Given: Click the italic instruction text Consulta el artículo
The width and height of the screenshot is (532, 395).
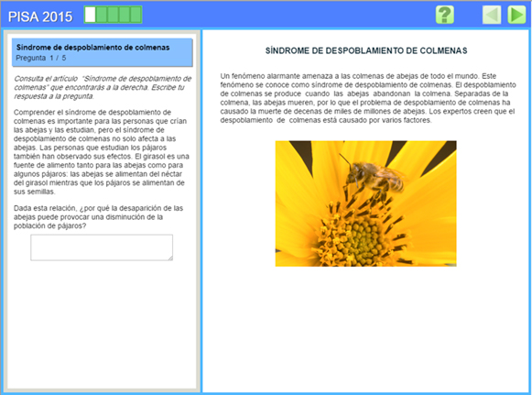Looking at the screenshot, I should coord(103,88).
